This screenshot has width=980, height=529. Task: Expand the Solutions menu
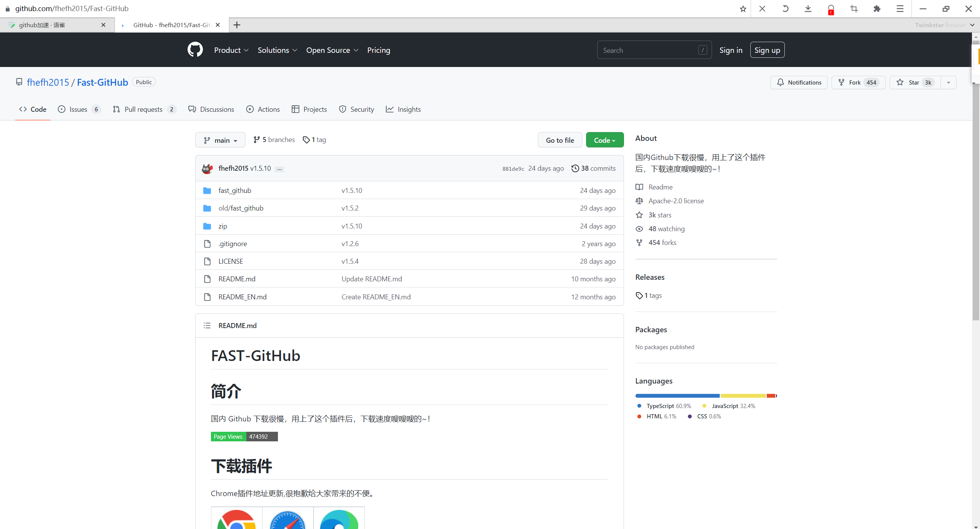click(x=277, y=50)
